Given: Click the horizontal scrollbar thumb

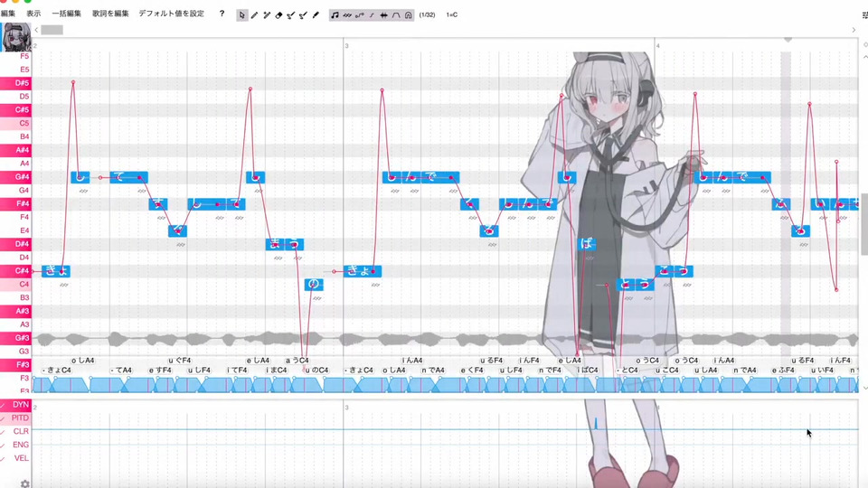Looking at the screenshot, I should 52,30.
